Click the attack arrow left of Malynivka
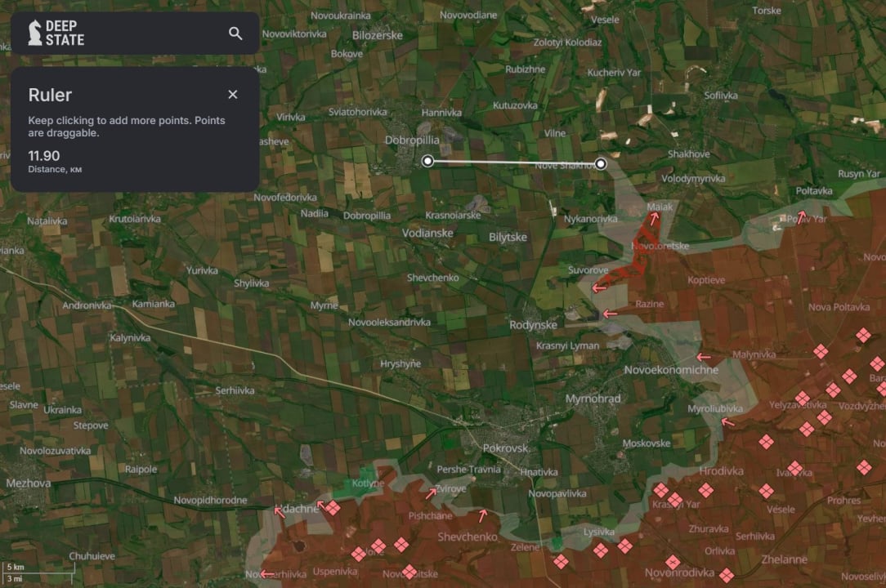 point(704,356)
